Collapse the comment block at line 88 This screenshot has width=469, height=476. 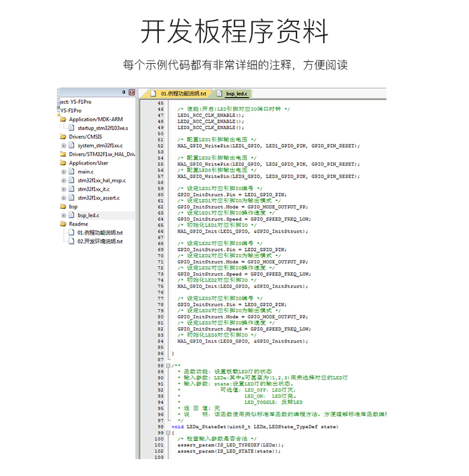pyautogui.click(x=168, y=366)
